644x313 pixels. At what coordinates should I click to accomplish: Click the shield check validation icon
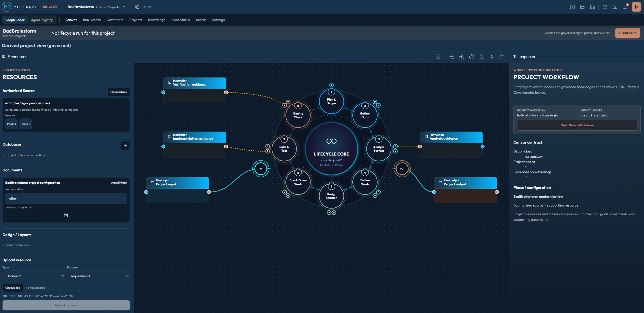tap(481, 57)
